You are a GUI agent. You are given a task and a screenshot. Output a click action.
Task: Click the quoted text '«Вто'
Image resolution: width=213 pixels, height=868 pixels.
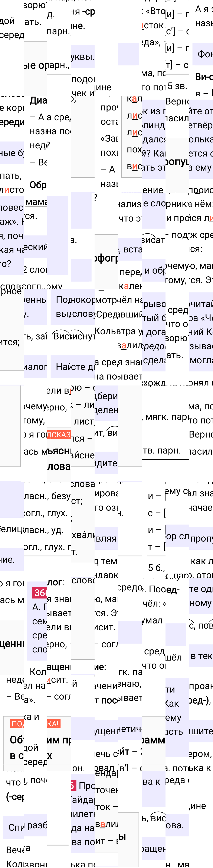tap(155, 11)
